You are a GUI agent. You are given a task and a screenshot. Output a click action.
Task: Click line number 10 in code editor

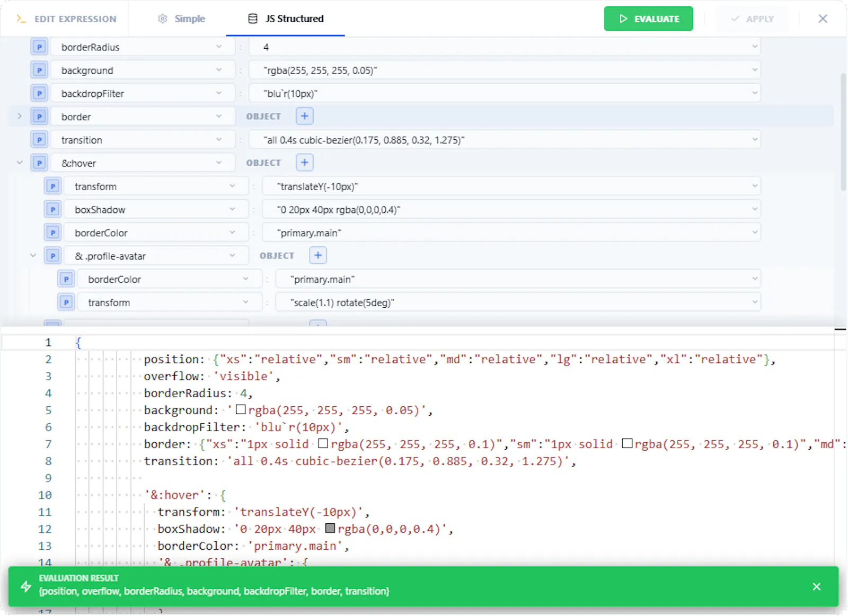click(x=45, y=495)
